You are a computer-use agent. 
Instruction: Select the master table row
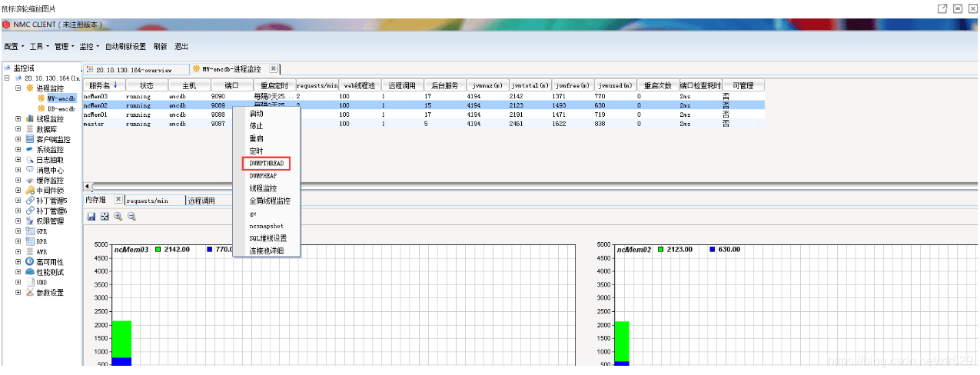tap(424, 124)
